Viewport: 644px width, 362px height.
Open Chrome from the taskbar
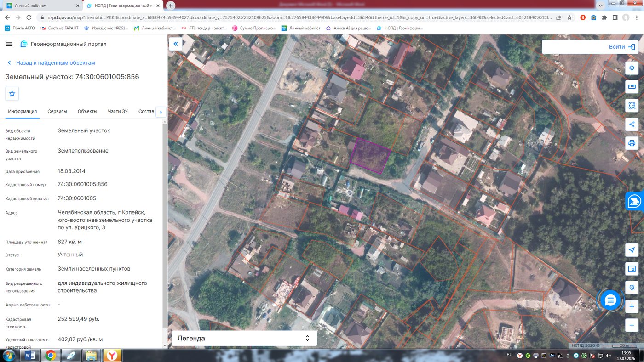pyautogui.click(x=50, y=355)
